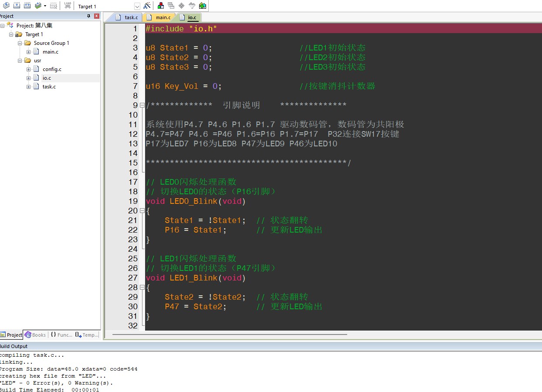The width and height of the screenshot is (542, 392).
Task: Click the editor horizontal scrollbar
Action: (229, 335)
